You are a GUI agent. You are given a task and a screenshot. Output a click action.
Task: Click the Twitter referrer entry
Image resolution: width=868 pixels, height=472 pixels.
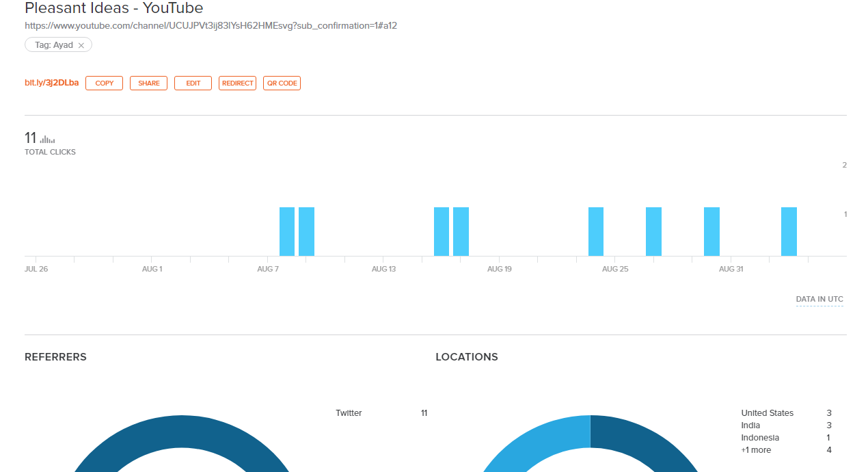click(381, 413)
